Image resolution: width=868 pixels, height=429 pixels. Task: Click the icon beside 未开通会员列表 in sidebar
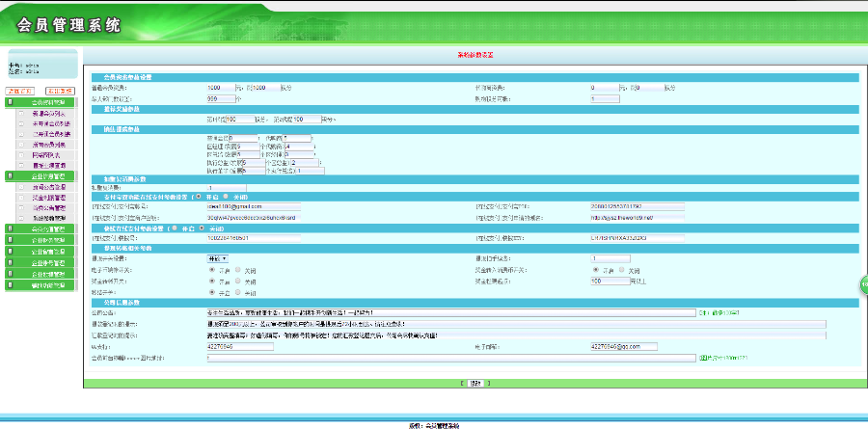[x=21, y=123]
